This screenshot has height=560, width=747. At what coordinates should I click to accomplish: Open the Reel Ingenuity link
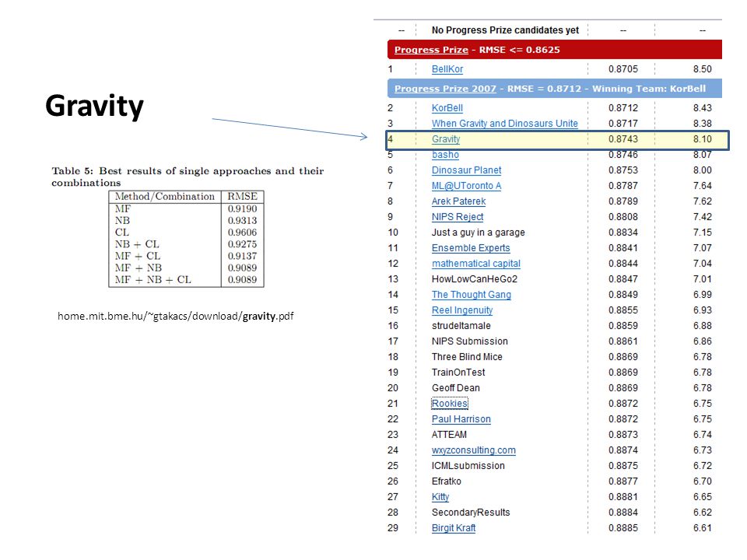[x=462, y=310]
